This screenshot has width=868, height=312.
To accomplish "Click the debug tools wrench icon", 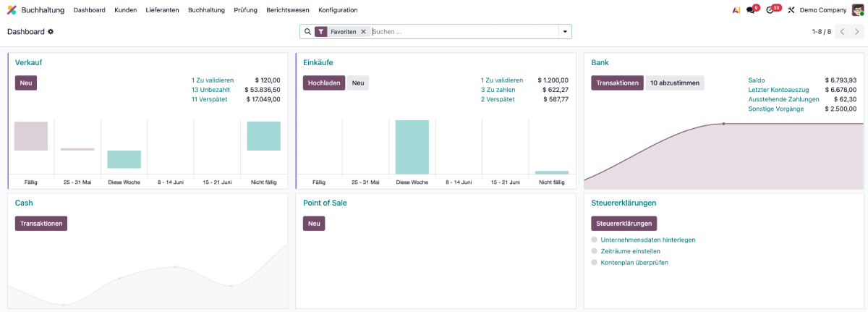I will pyautogui.click(x=791, y=10).
